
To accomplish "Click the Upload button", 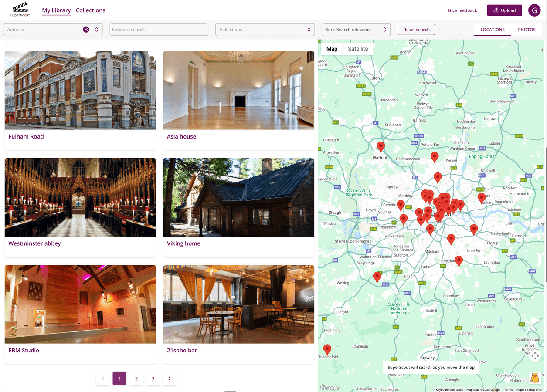I will click(504, 10).
